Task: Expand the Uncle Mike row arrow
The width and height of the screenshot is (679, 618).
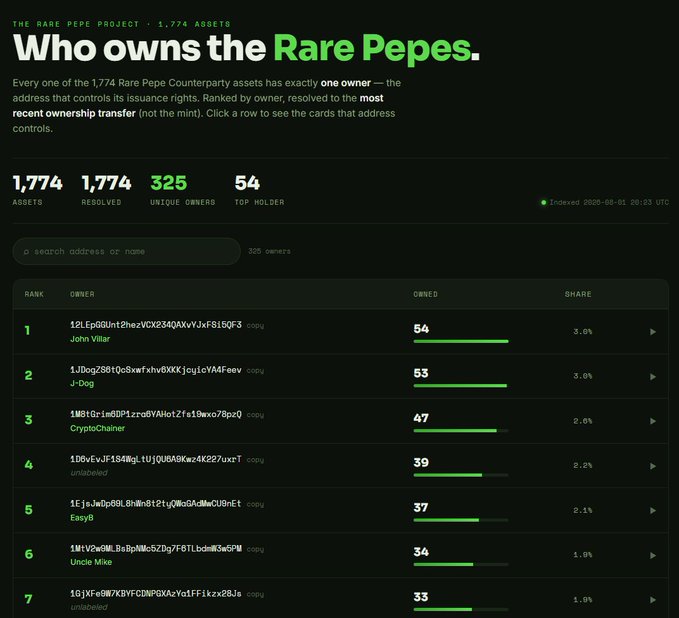Action: 653,555
